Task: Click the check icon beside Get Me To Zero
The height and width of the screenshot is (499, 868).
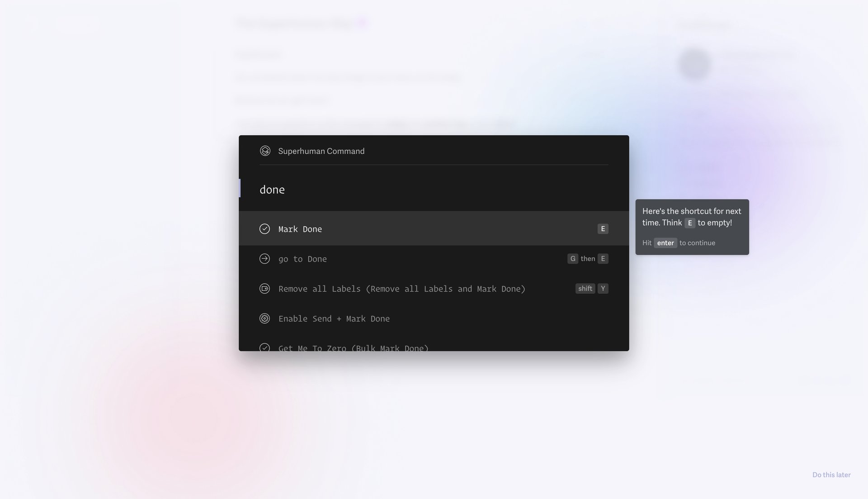Action: (x=264, y=348)
